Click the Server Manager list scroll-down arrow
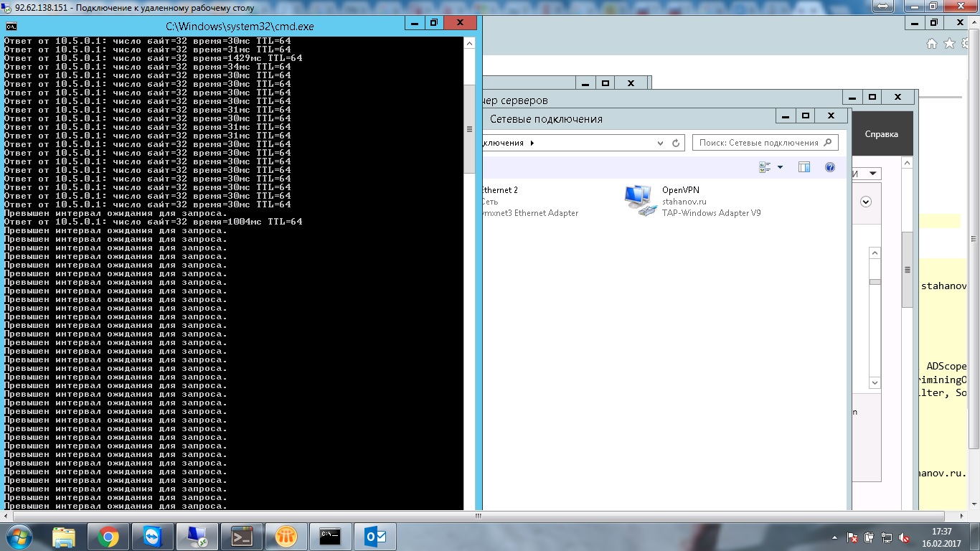This screenshot has width=980, height=551. click(875, 383)
